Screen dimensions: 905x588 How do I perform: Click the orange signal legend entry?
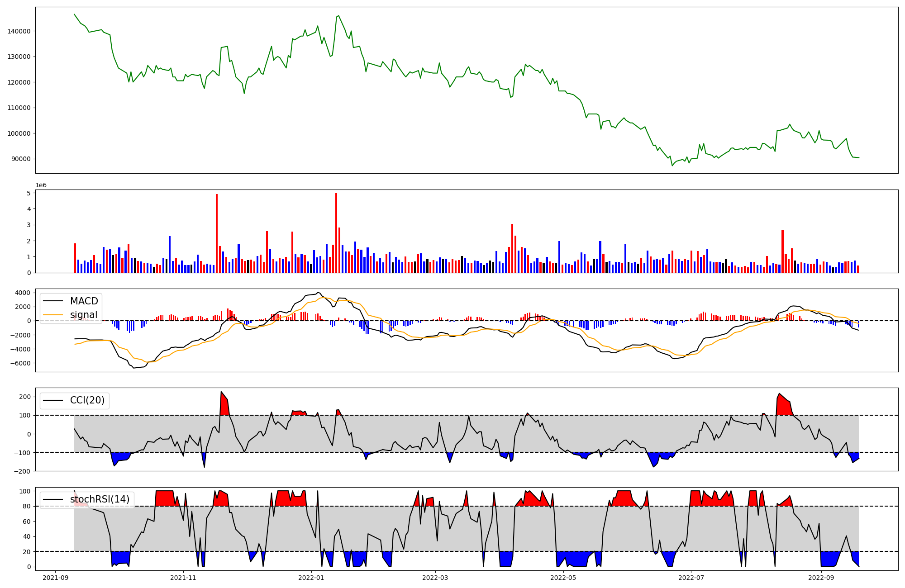pos(84,315)
